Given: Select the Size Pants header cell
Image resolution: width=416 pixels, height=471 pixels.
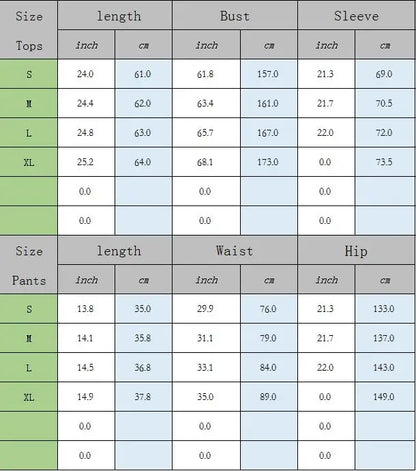Looking at the screenshot, I should coord(29,265).
